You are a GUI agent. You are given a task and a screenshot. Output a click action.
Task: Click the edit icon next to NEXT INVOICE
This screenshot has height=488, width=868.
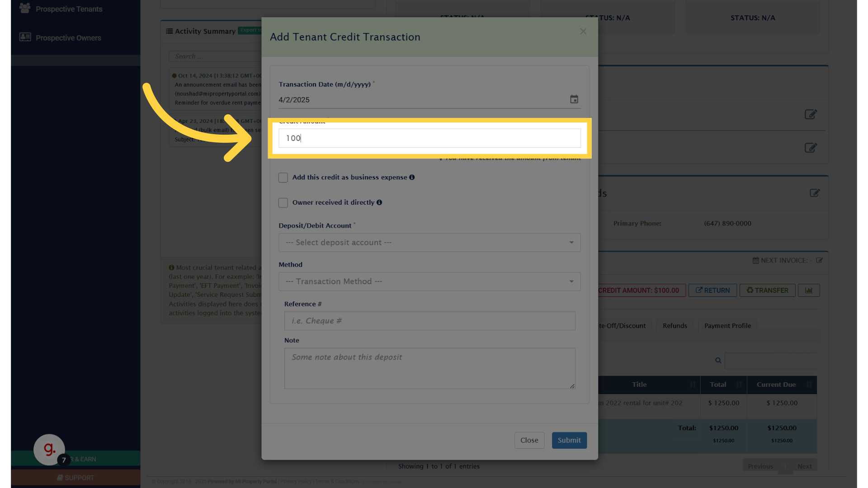(820, 261)
